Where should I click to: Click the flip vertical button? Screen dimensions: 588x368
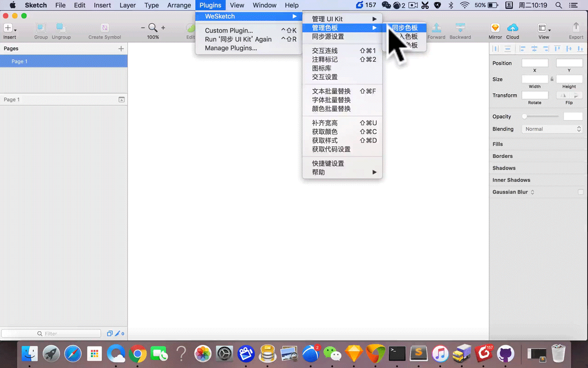(x=576, y=95)
